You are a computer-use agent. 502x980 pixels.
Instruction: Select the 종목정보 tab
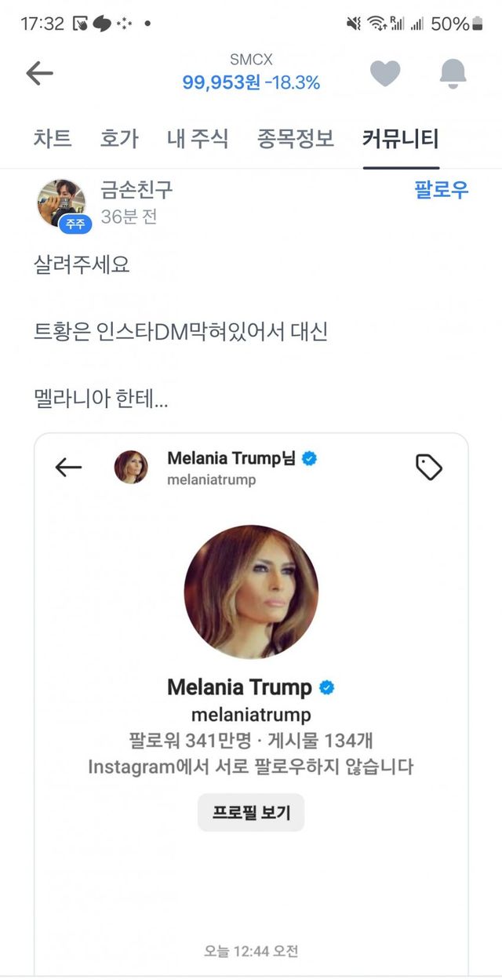point(293,139)
